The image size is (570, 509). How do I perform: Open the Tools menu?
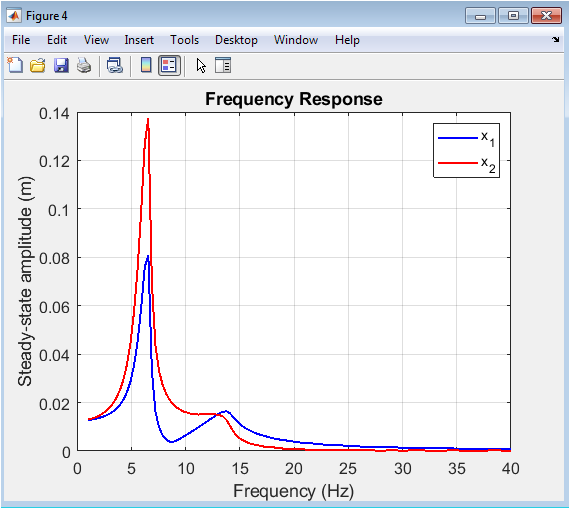tap(184, 40)
